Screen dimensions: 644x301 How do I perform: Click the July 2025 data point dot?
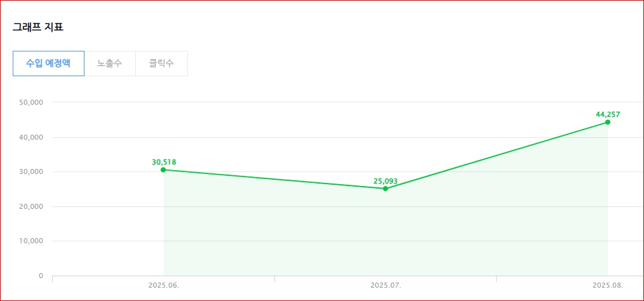coord(386,189)
